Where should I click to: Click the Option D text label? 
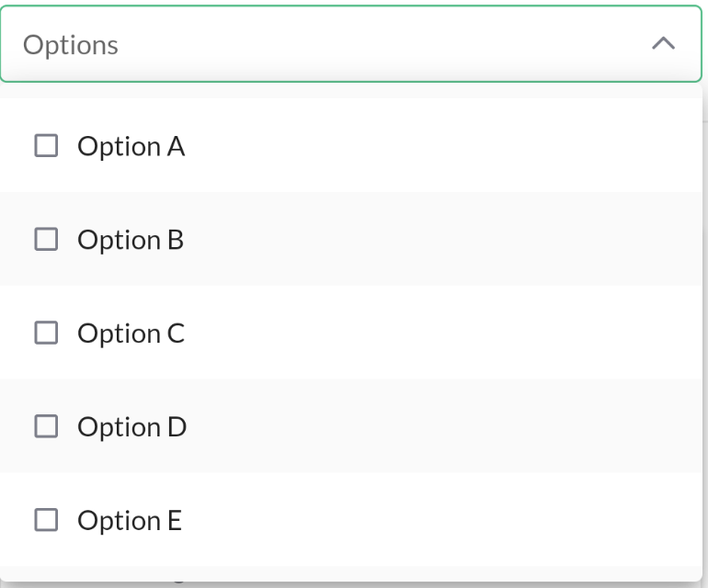pyautogui.click(x=131, y=427)
